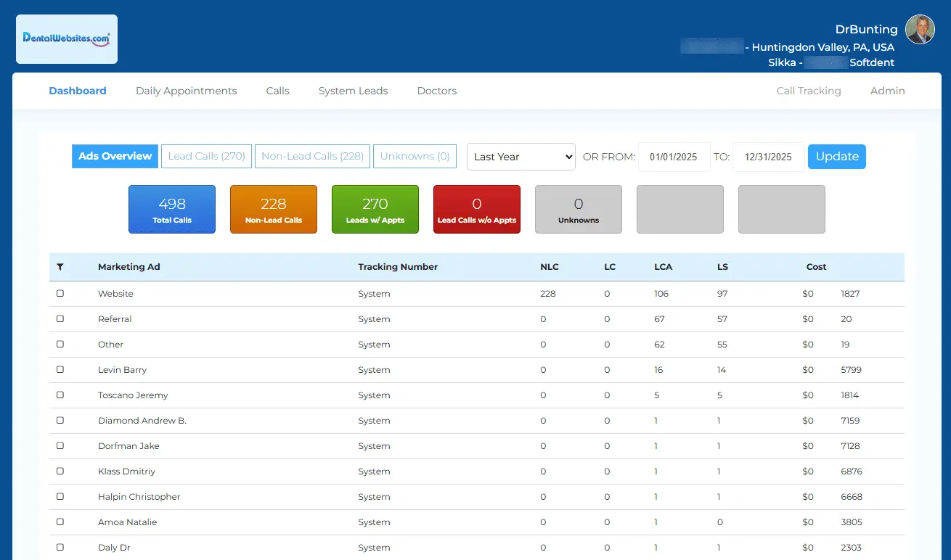The width and height of the screenshot is (951, 560).
Task: Check the Levin Barry row checkbox
Action: pos(60,370)
